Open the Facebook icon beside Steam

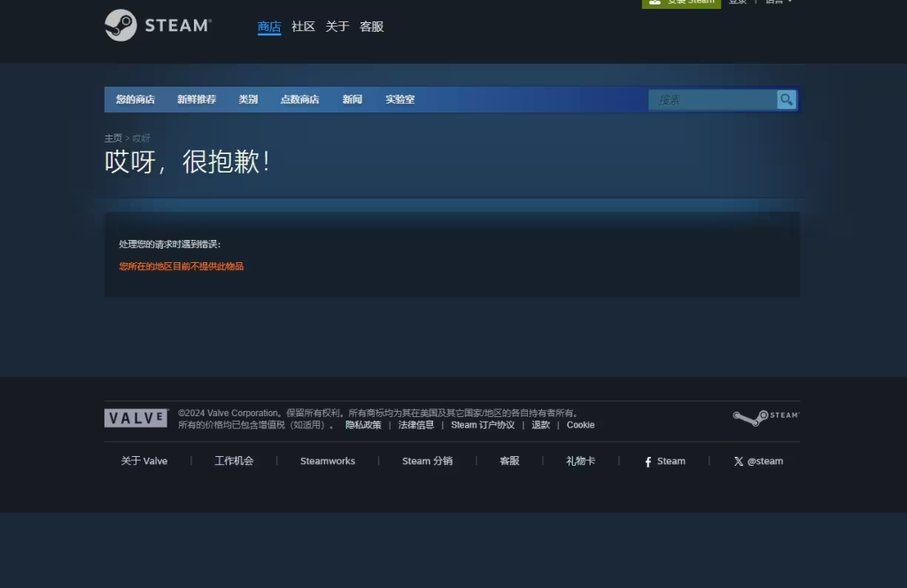click(647, 461)
